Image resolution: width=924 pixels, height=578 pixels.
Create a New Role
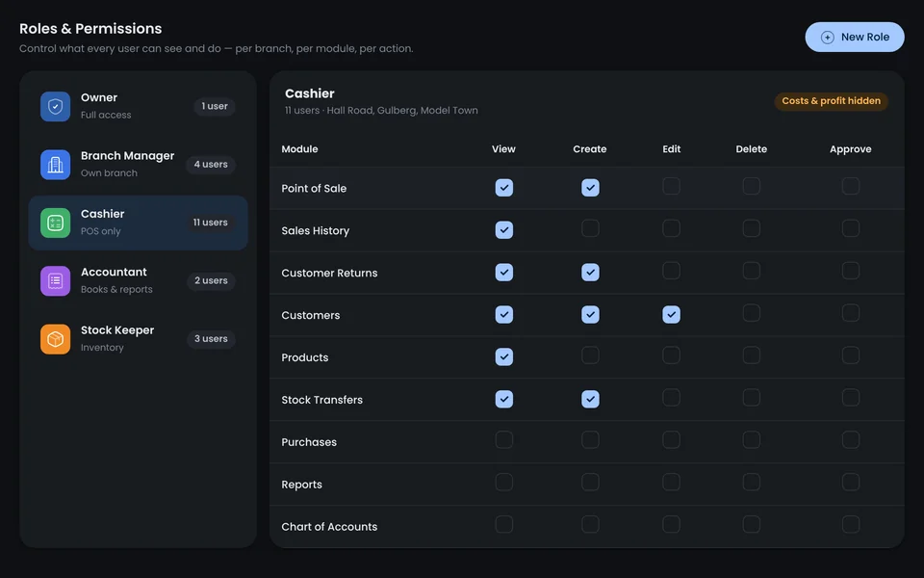[855, 38]
